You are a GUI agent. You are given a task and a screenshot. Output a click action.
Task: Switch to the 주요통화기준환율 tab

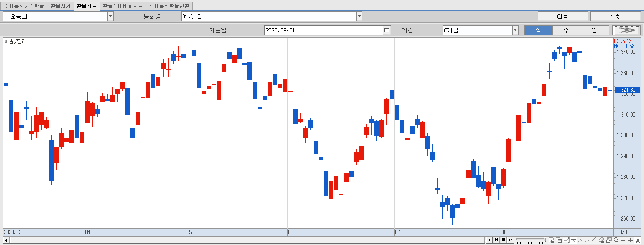(x=24, y=6)
